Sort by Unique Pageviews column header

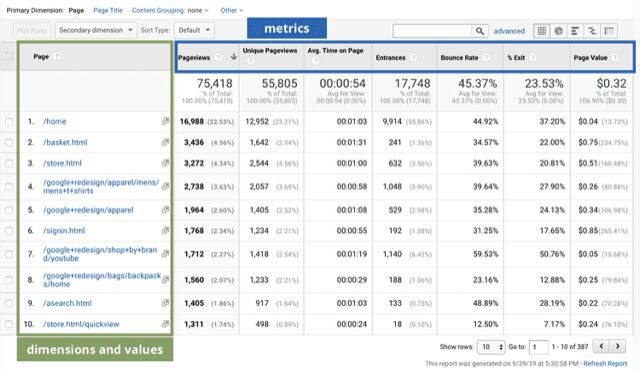click(x=270, y=51)
